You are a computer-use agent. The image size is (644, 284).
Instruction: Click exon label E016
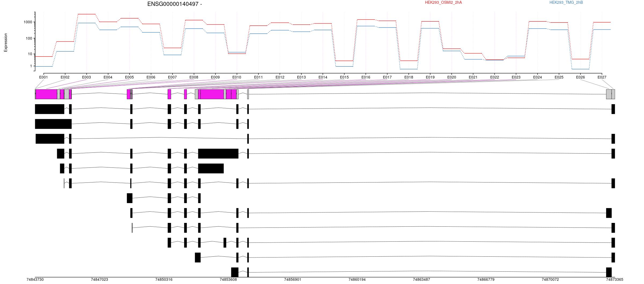[x=366, y=77]
